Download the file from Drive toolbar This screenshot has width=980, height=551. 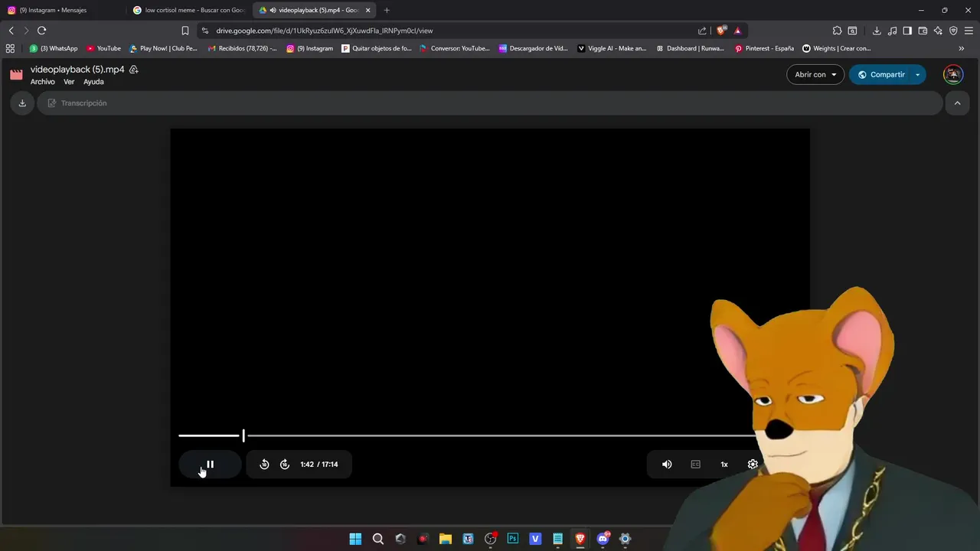click(22, 103)
